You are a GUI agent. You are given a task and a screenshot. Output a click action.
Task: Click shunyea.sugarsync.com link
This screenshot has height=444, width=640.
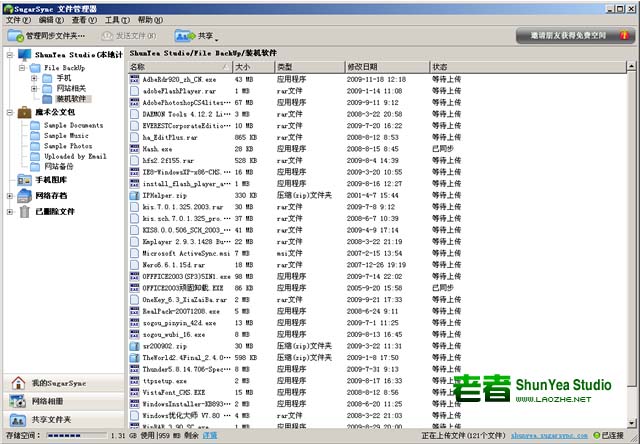pyautogui.click(x=549, y=436)
